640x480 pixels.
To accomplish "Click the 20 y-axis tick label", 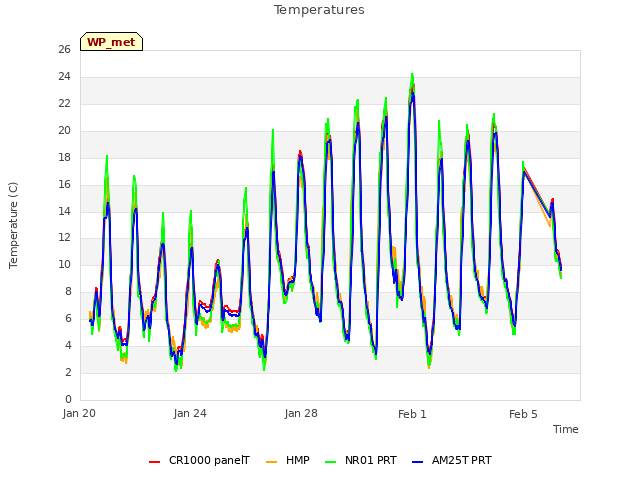I will pos(64,130).
